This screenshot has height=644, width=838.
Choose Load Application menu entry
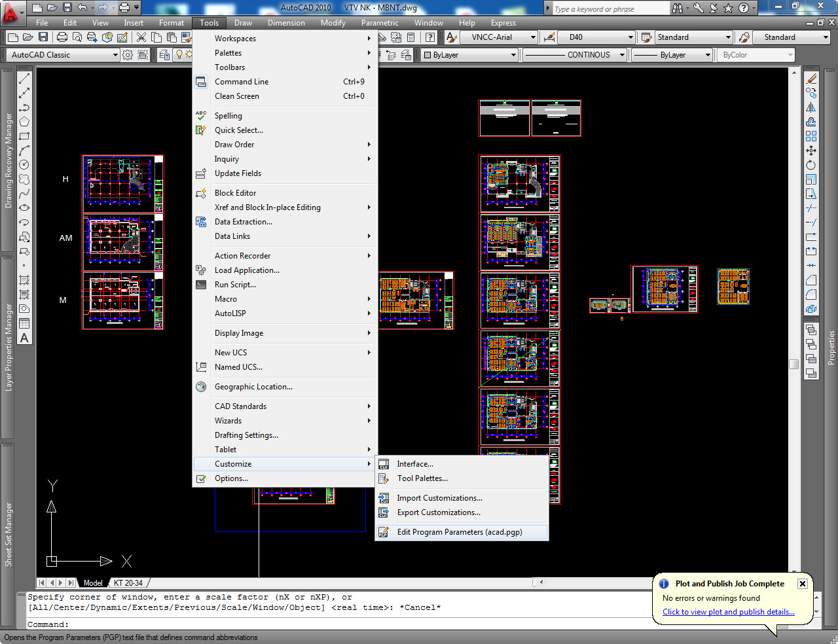coord(285,270)
